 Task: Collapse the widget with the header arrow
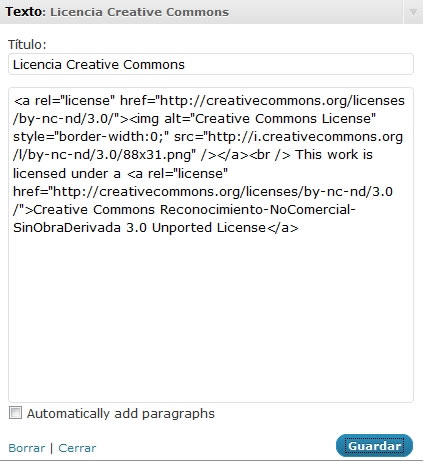[413, 12]
